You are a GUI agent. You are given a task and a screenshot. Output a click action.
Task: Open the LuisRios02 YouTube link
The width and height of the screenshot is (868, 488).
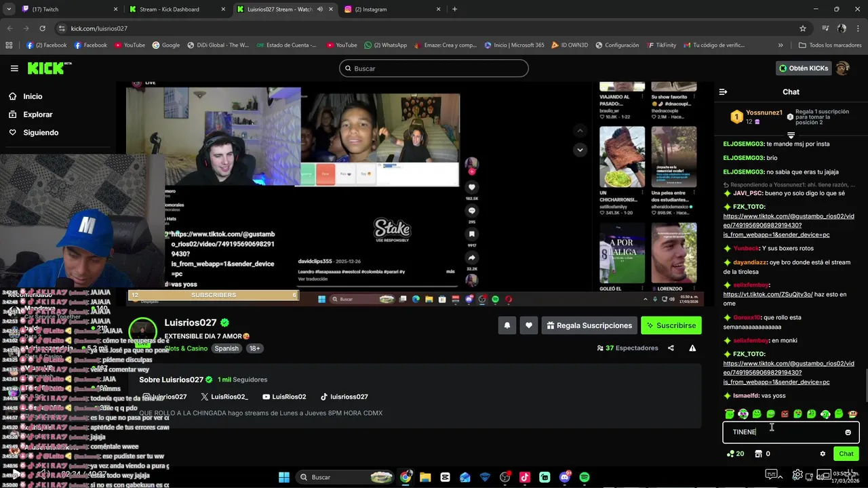coord(284,397)
